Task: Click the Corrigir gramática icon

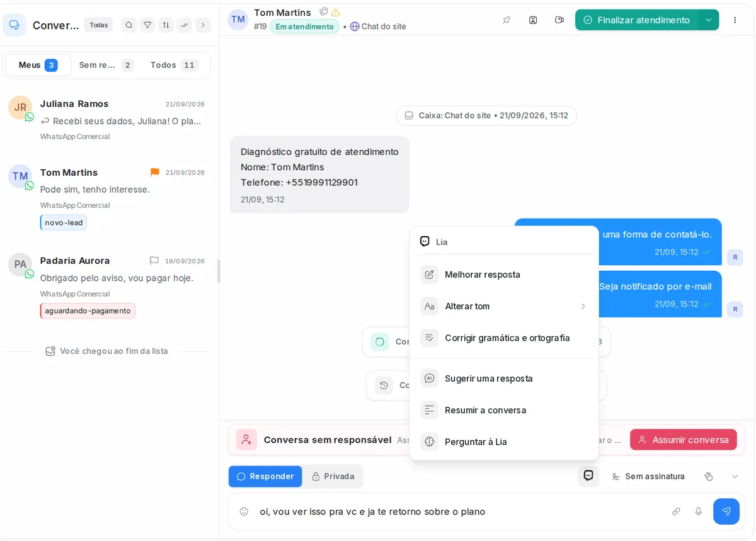Action: tap(429, 338)
